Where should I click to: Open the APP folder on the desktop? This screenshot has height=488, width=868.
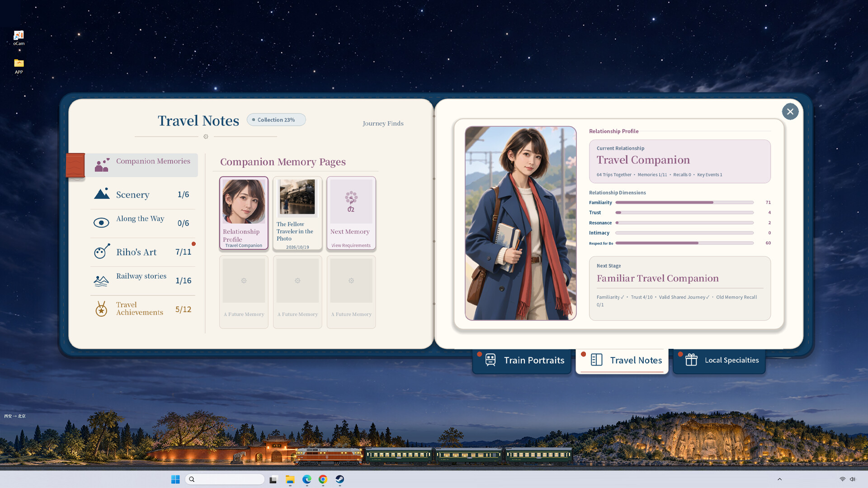point(19,66)
